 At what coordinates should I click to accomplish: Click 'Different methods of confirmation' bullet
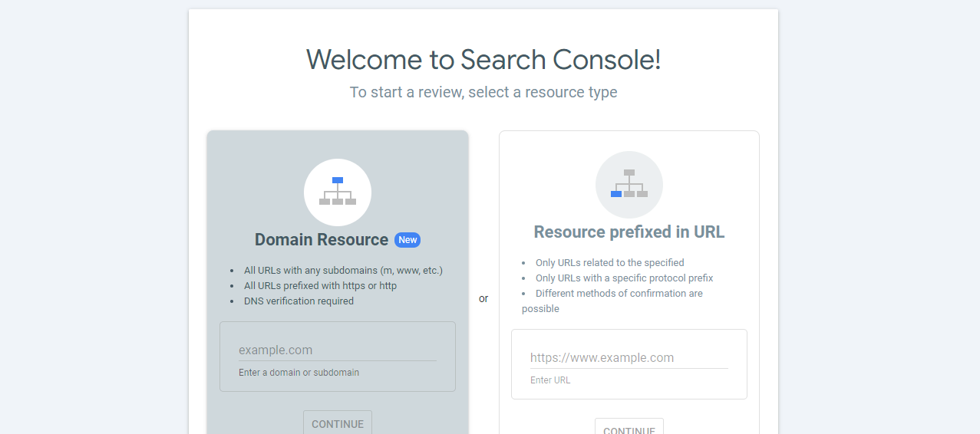point(612,301)
